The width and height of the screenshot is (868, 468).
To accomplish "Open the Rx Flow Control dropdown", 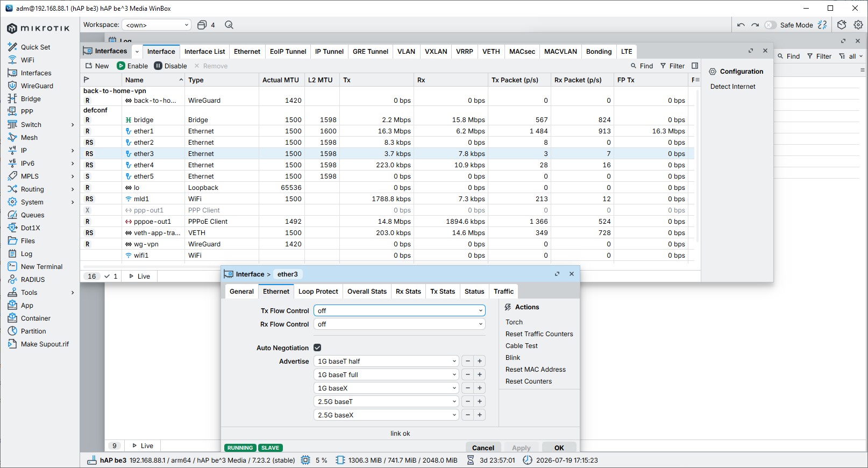I will click(400, 324).
